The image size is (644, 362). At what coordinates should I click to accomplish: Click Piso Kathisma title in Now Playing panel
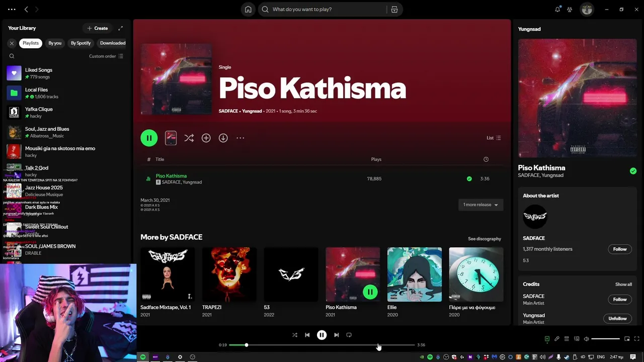[542, 168]
